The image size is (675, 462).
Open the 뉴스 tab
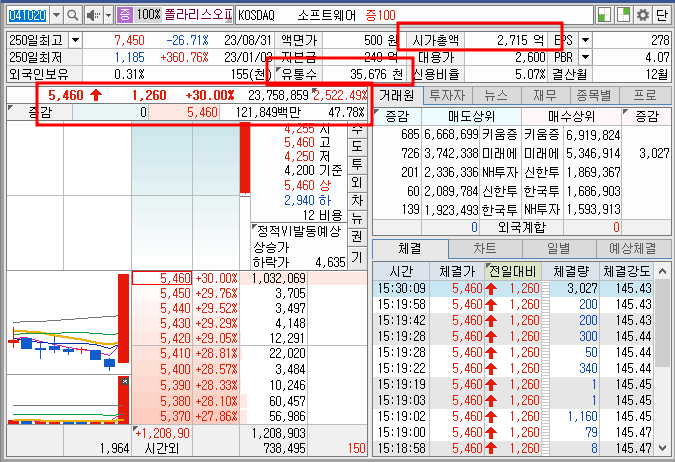496,95
